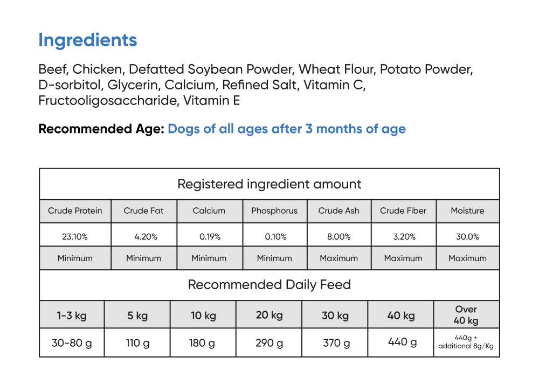Image resolution: width=539 pixels, height=392 pixels.
Task: Click the Moisture column header
Action: pos(467,211)
